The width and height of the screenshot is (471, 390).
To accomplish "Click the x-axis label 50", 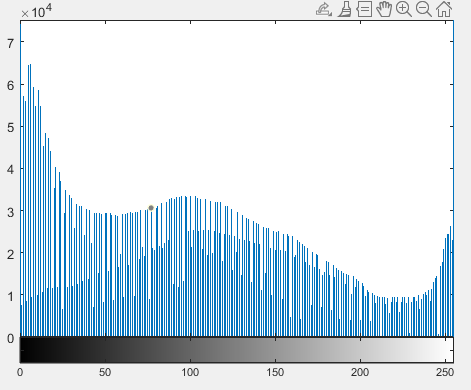I will [x=105, y=372].
